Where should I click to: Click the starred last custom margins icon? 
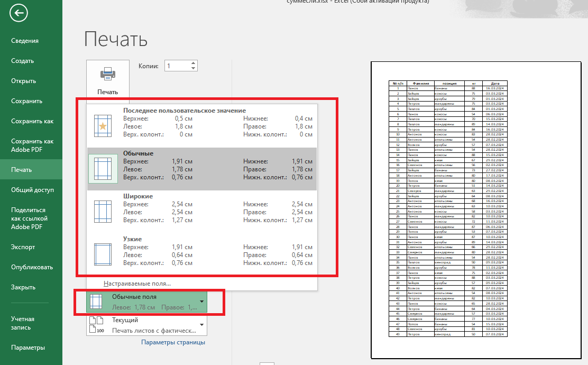103,126
